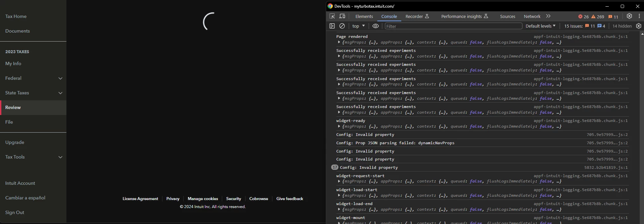Open the top JavaScript context dropdown
This screenshot has width=644, height=224.
point(359,26)
